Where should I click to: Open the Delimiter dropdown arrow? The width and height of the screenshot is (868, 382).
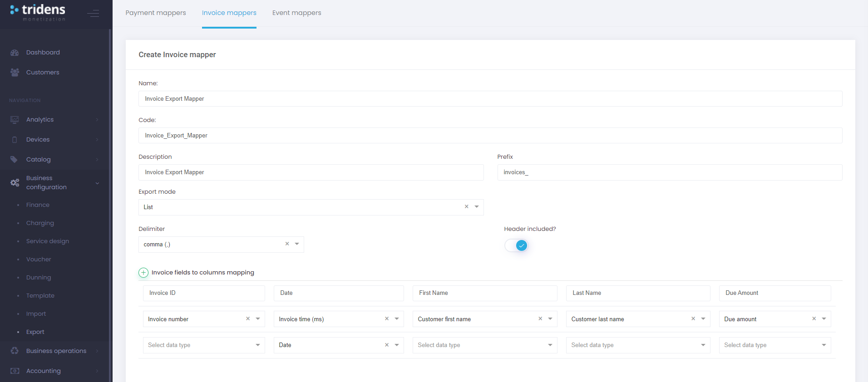click(297, 244)
